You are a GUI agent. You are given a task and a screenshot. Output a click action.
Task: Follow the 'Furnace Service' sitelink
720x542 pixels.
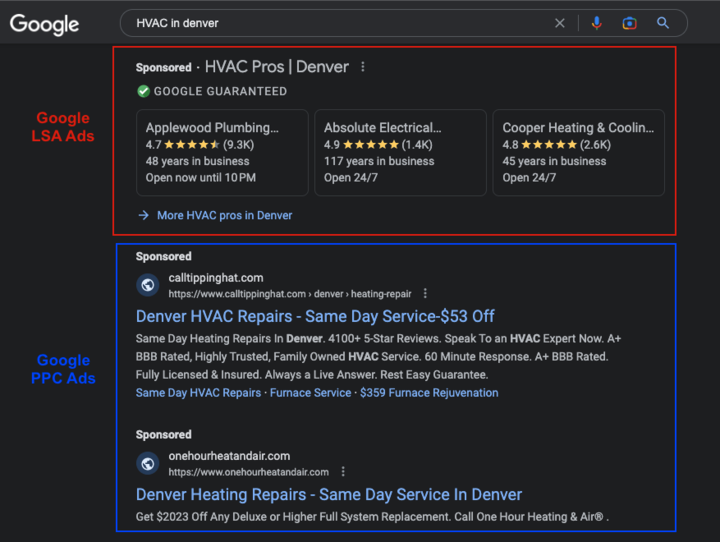(x=310, y=393)
